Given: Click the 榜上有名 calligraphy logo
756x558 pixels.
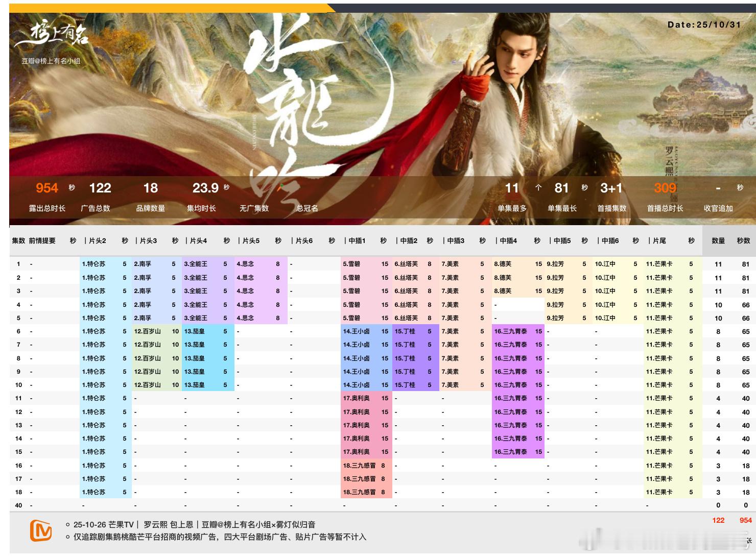Looking at the screenshot, I should click(x=52, y=35).
